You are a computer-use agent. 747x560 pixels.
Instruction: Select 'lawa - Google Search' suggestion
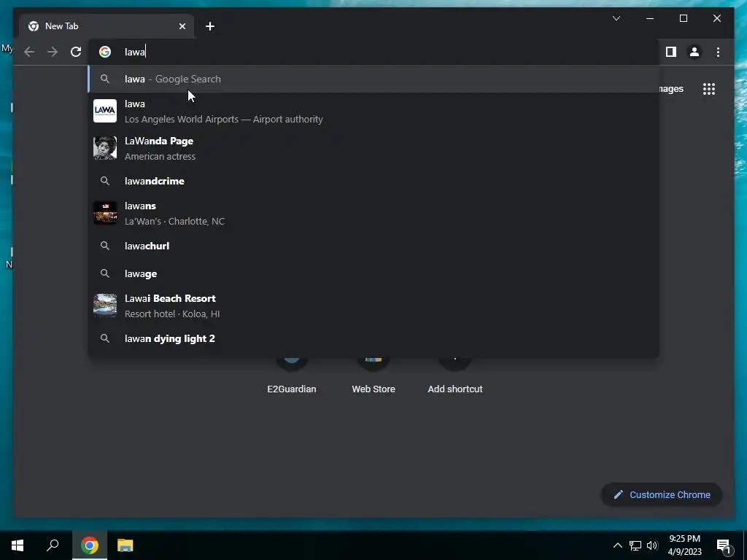[374, 79]
